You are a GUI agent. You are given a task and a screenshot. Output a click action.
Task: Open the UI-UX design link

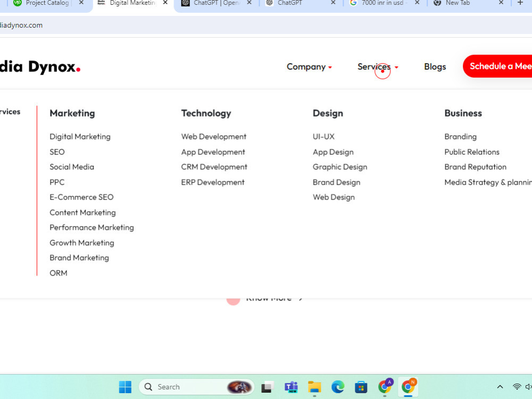[x=323, y=137]
